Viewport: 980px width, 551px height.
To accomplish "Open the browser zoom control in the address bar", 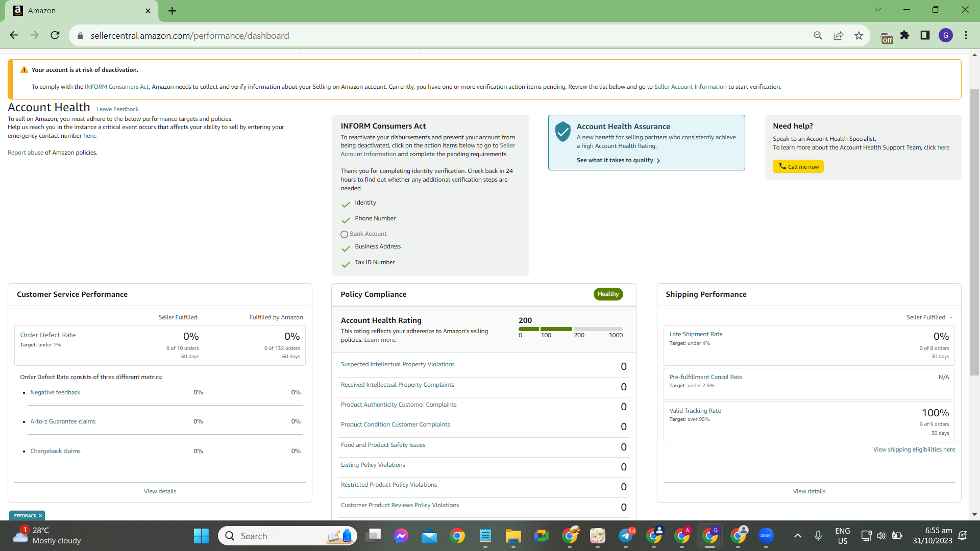I will 818,35.
